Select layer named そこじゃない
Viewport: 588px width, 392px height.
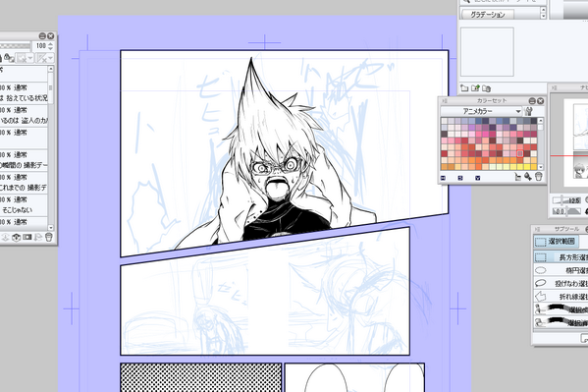pyautogui.click(x=24, y=205)
